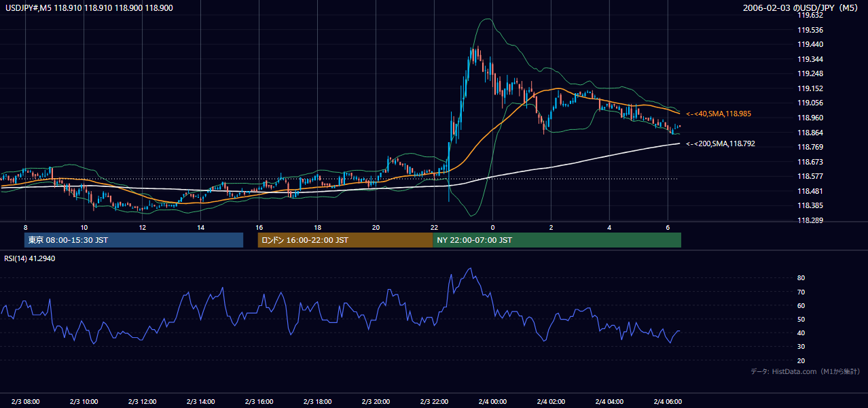Click hour tick 16 under the price chart
Viewport: 868px width, 408px height.
[x=259, y=227]
